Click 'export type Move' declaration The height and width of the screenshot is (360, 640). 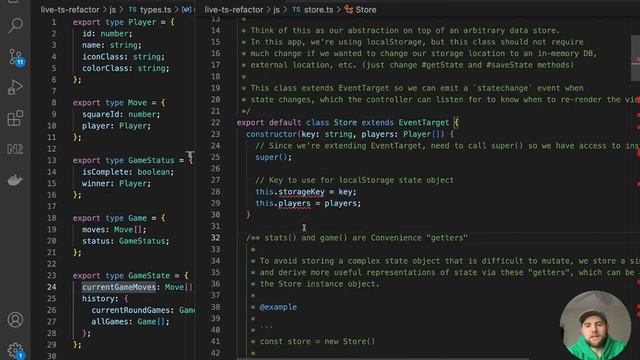[110, 102]
